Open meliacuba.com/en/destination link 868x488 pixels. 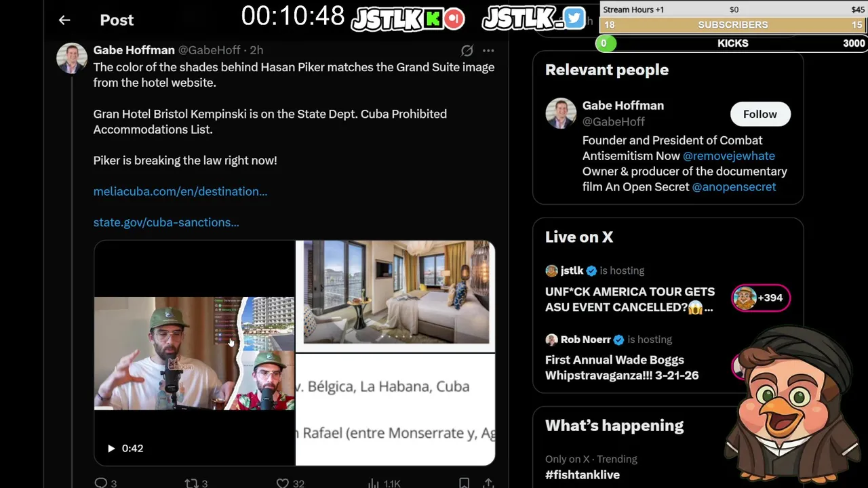pos(180,191)
